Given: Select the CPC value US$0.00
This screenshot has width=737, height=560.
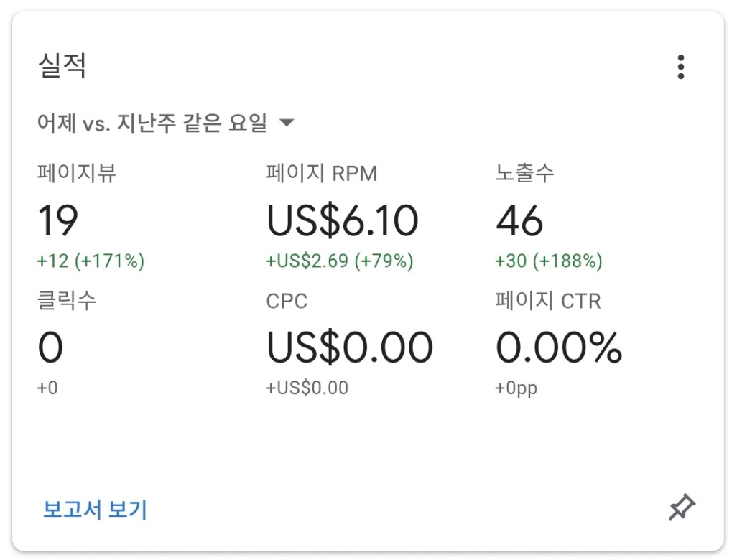Looking at the screenshot, I should 349,347.
